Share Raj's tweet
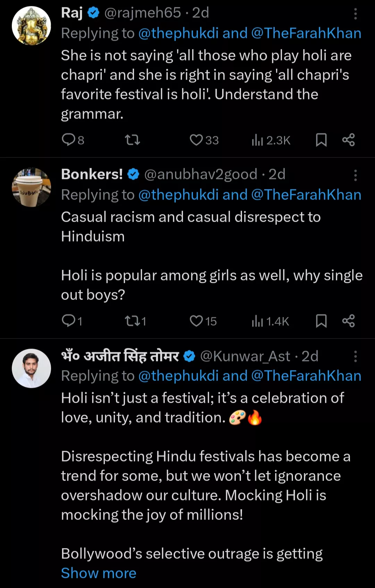The height and width of the screenshot is (588, 375). pyautogui.click(x=348, y=140)
